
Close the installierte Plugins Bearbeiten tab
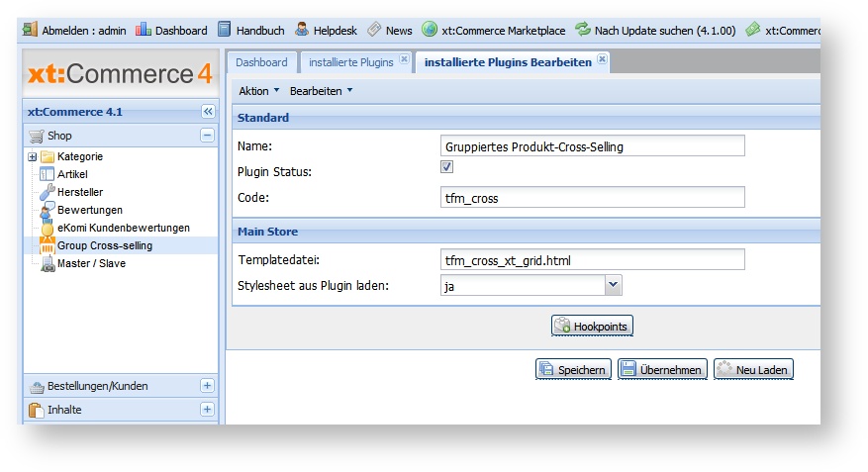coord(602,60)
